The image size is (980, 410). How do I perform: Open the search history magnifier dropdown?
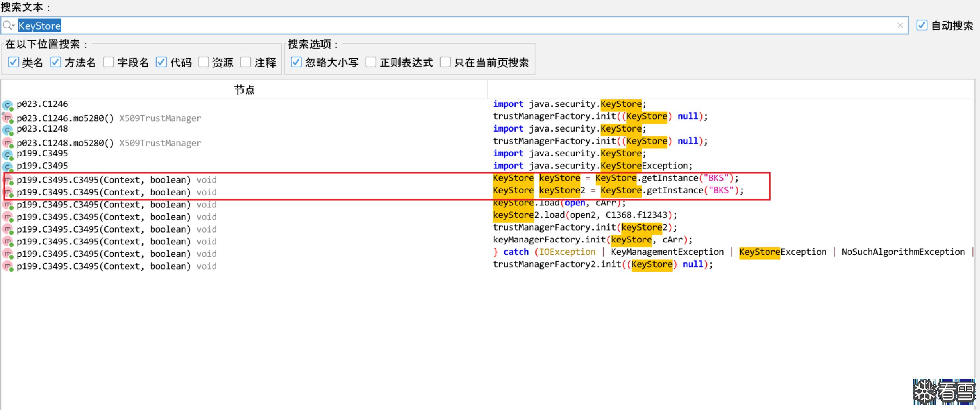(x=8, y=26)
